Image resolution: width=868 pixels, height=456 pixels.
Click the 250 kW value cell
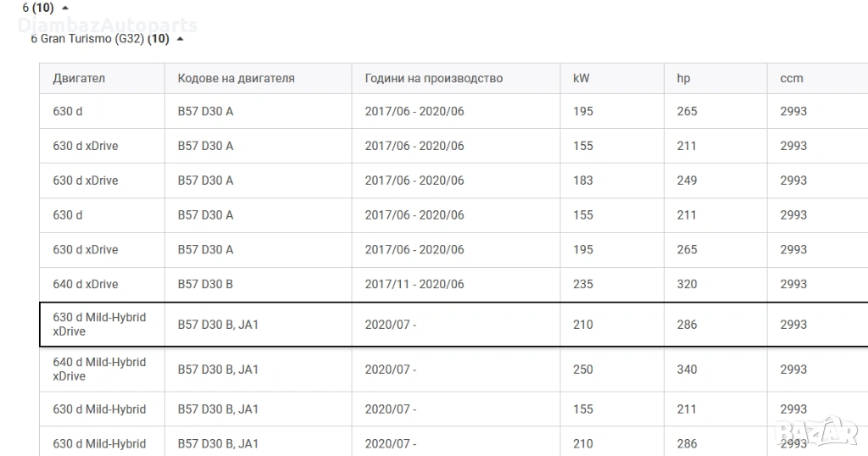point(583,369)
